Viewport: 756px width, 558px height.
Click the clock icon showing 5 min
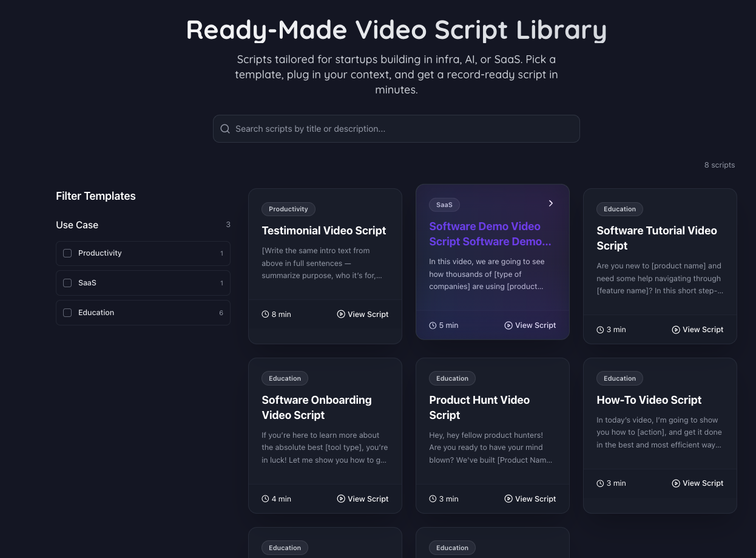pyautogui.click(x=433, y=325)
